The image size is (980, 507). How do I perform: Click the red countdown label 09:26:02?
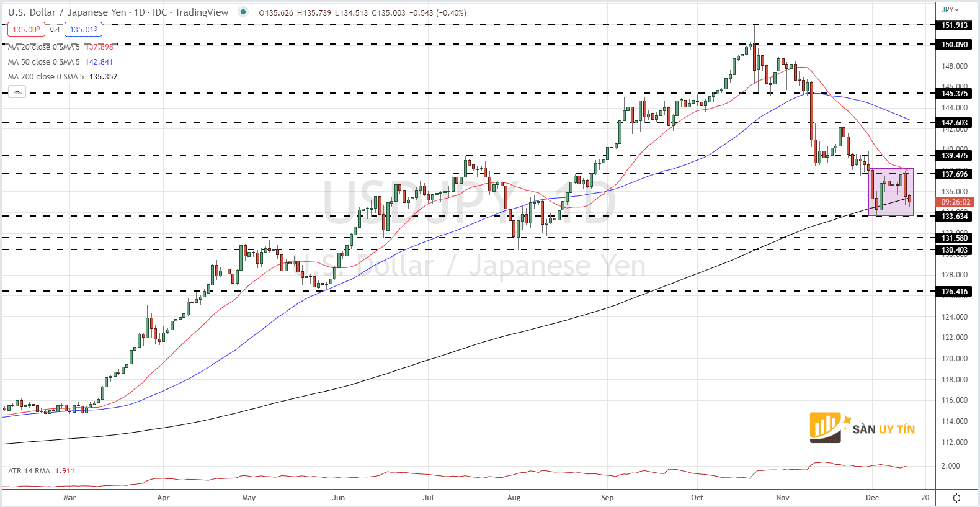pos(955,202)
